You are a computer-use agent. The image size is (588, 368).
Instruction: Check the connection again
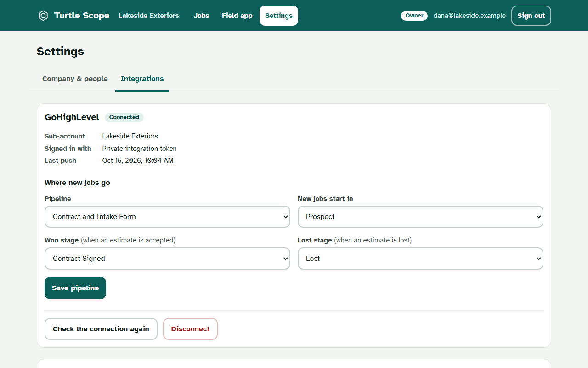(x=101, y=329)
